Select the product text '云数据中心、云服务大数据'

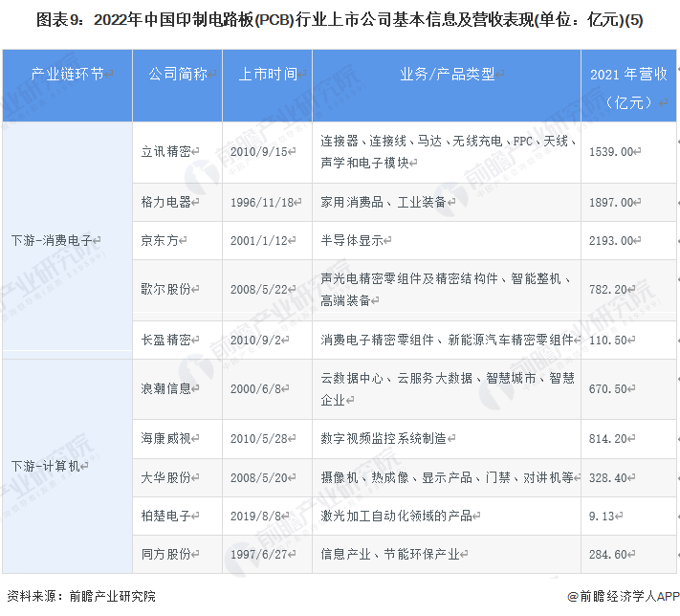[x=396, y=378]
